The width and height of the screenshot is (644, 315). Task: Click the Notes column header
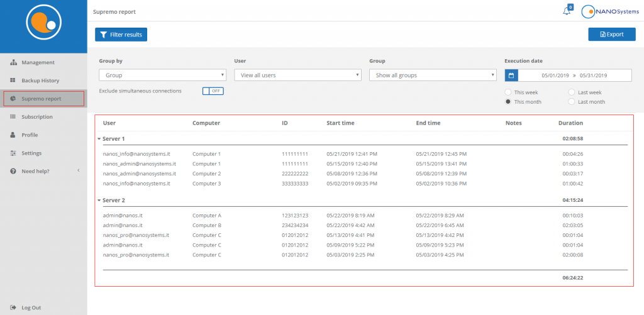pyautogui.click(x=514, y=123)
